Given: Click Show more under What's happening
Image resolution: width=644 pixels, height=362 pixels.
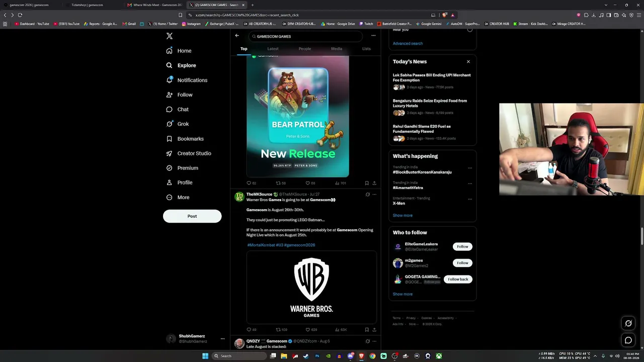Looking at the screenshot, I should tap(403, 216).
